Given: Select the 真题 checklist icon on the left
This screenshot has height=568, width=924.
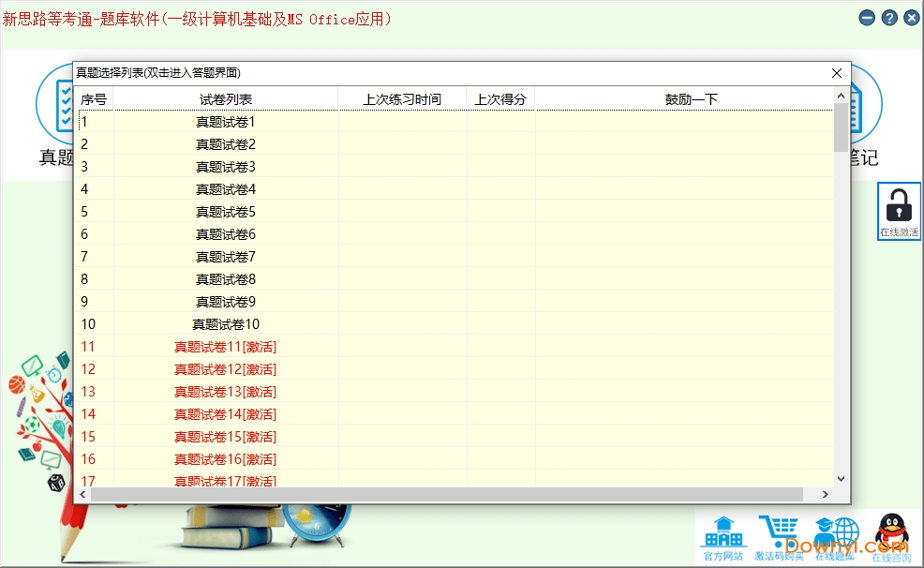Looking at the screenshot, I should click(x=66, y=106).
